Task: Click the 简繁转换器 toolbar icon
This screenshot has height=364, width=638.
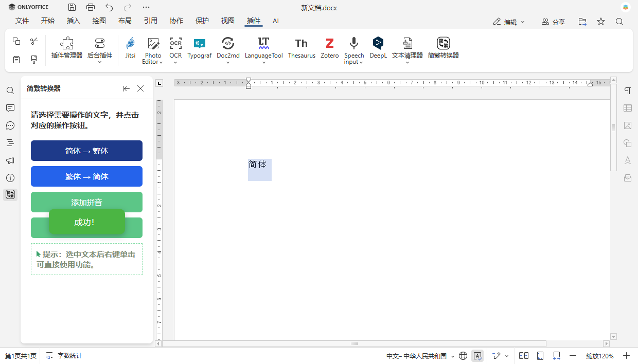Action: point(443,48)
